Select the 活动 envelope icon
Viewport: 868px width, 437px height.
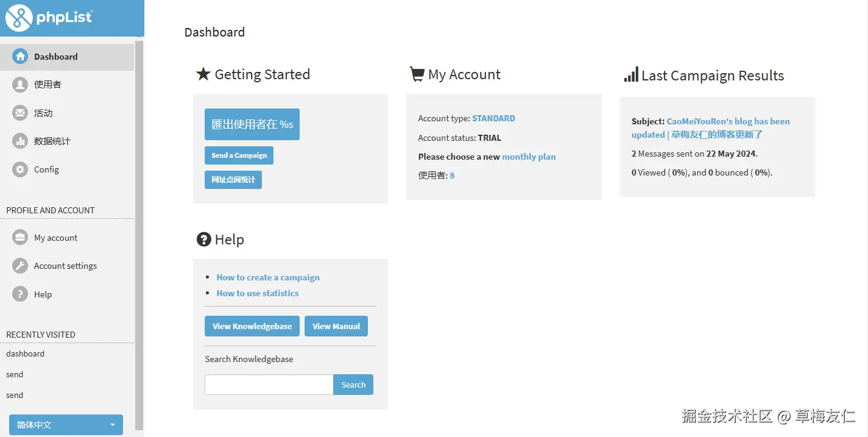20,113
